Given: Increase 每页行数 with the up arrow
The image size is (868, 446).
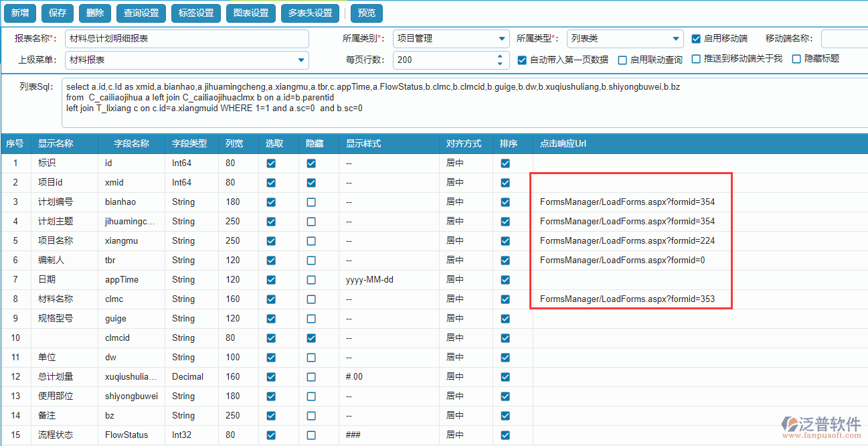Looking at the screenshot, I should [500, 56].
